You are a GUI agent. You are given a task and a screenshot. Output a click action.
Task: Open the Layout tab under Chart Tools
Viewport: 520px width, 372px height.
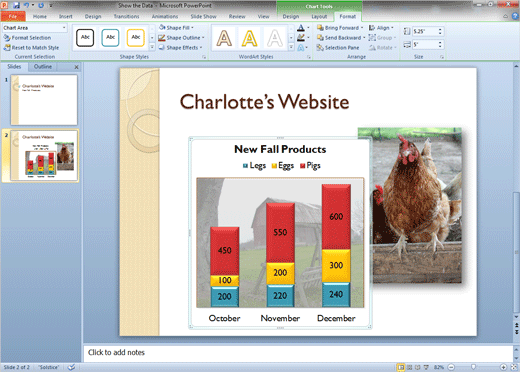click(319, 16)
